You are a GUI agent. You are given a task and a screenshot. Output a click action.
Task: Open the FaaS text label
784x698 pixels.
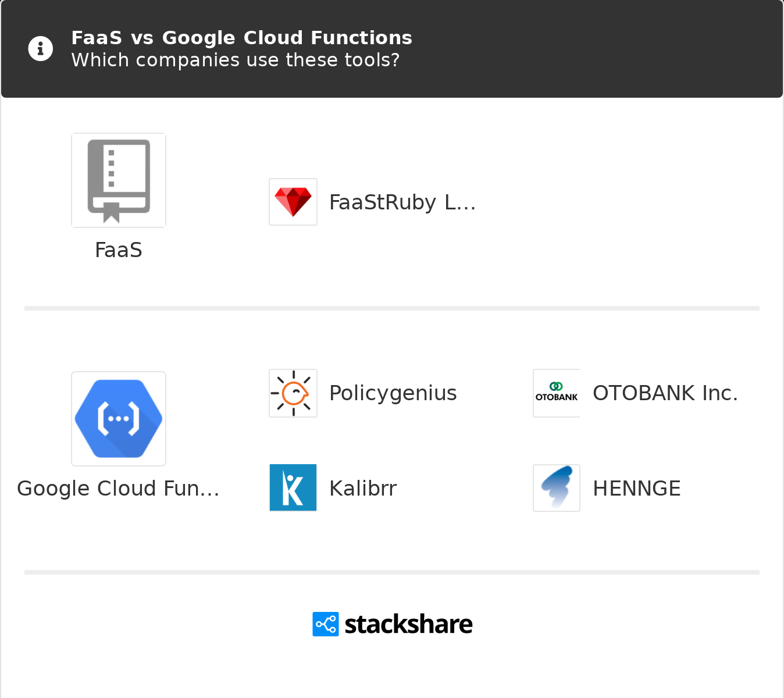119,250
